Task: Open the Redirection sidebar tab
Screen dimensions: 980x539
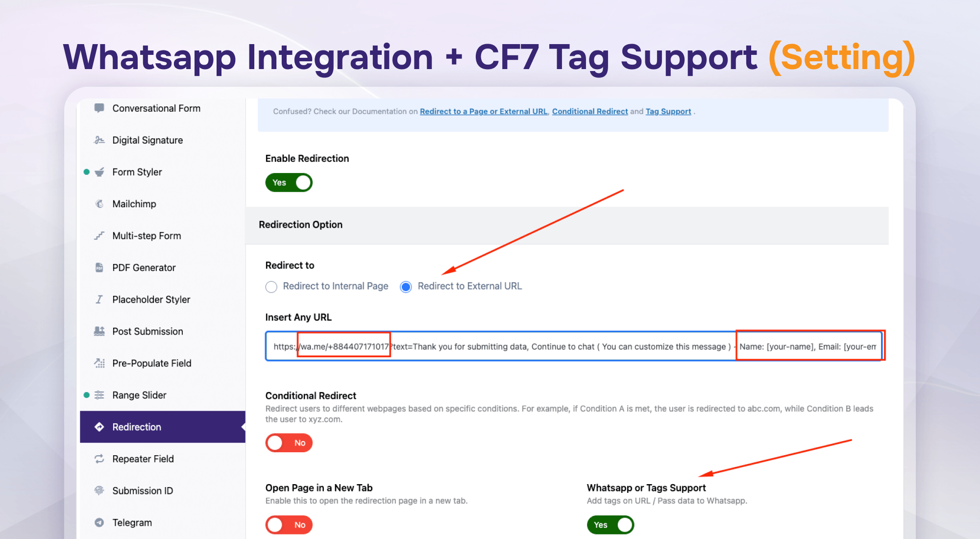Action: [x=163, y=427]
